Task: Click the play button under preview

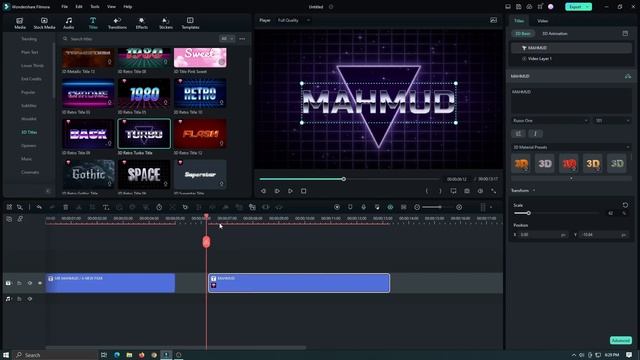Action: [290, 191]
